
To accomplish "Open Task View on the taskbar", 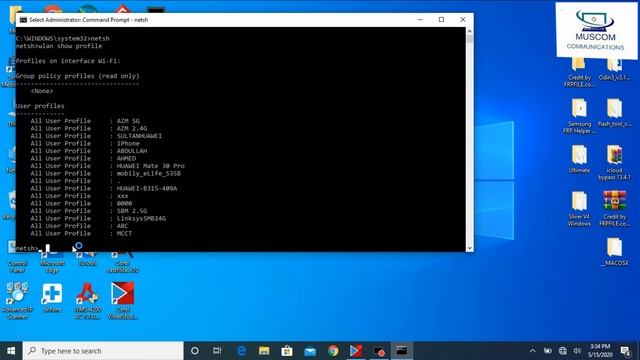I will (217, 351).
